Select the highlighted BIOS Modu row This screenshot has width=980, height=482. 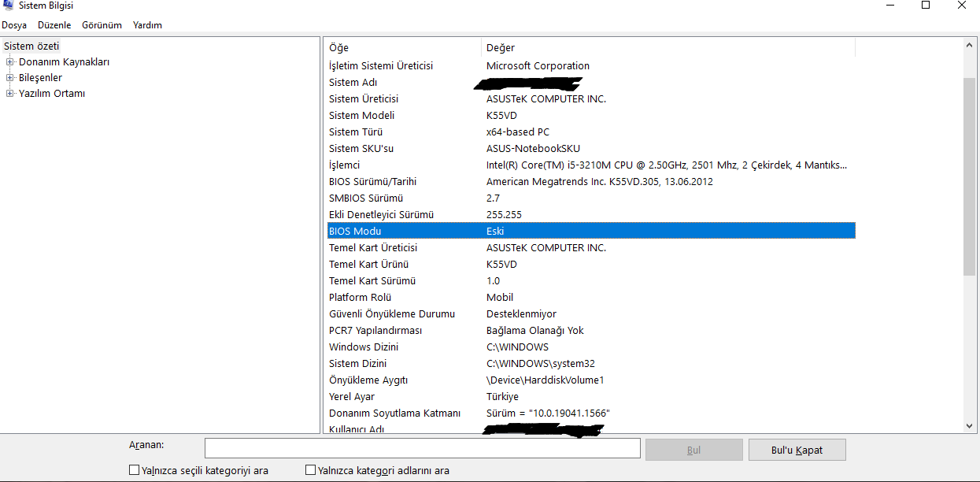pos(591,231)
